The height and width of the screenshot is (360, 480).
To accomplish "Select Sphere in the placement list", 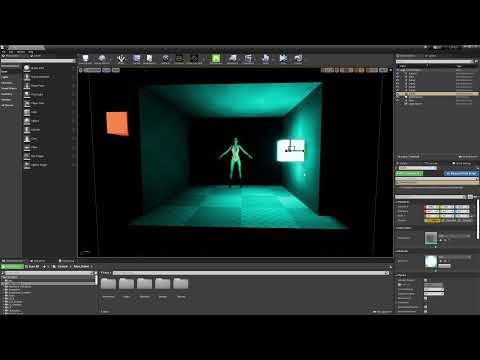I will 48,121.
